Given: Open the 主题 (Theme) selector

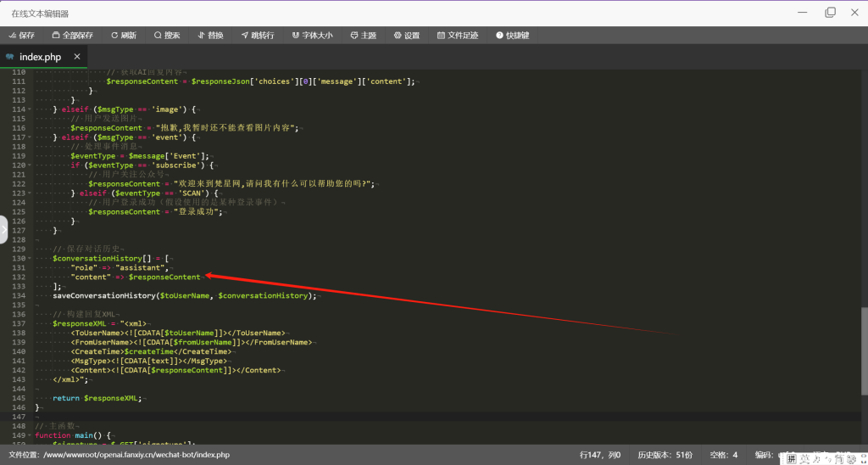Looking at the screenshot, I should (x=363, y=36).
